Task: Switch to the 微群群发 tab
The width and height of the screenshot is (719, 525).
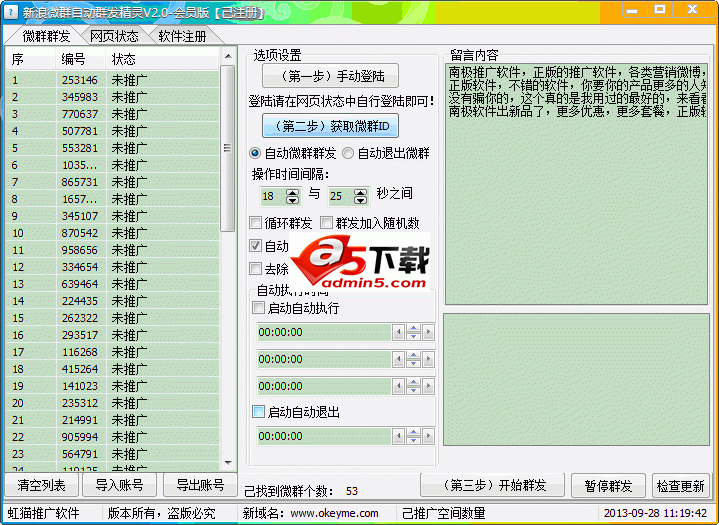Action: pyautogui.click(x=46, y=36)
